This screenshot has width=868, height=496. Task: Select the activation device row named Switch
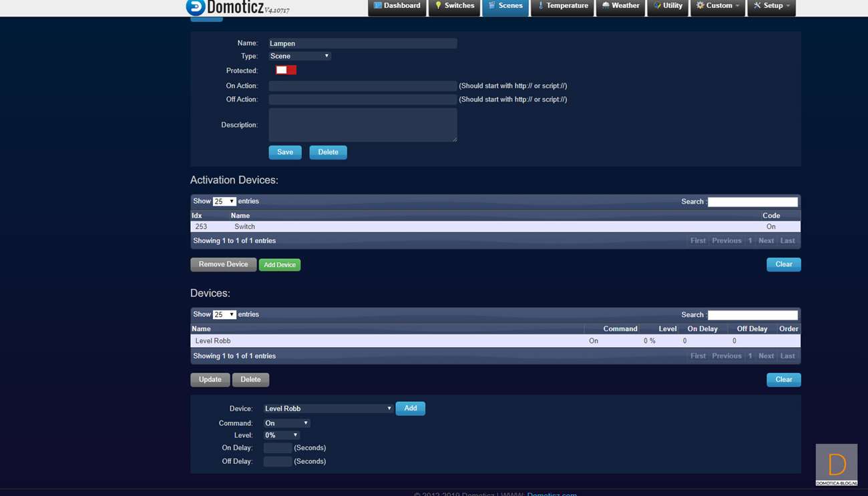click(495, 227)
